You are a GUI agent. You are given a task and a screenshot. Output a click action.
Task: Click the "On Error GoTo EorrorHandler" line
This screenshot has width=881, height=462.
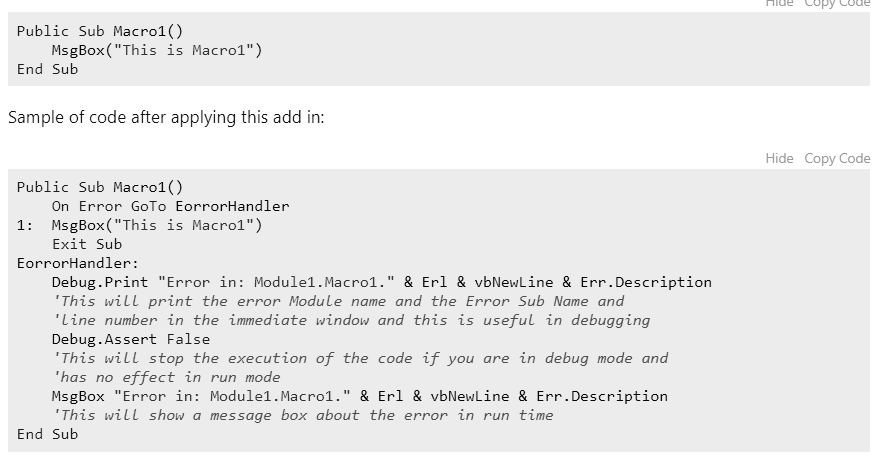(171, 206)
